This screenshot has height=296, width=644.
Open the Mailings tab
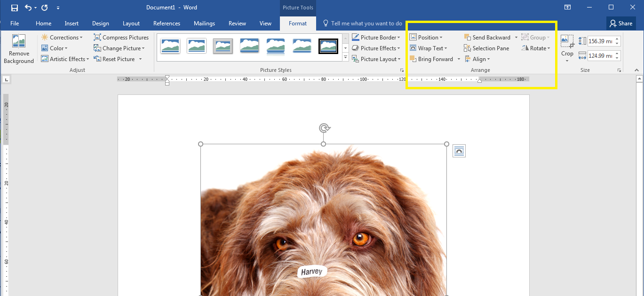(204, 23)
